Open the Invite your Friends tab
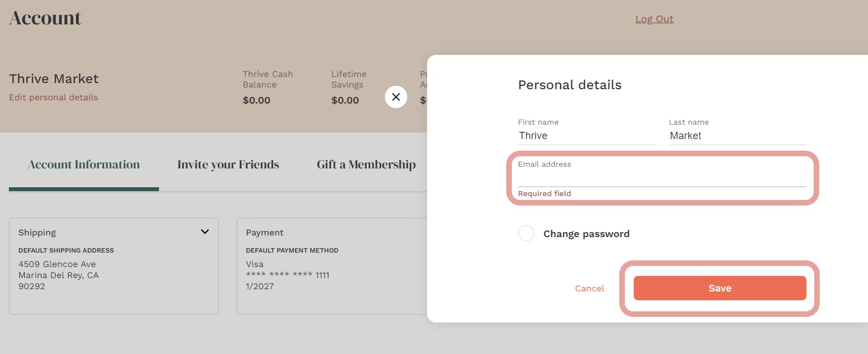This screenshot has height=354, width=868. [x=228, y=165]
